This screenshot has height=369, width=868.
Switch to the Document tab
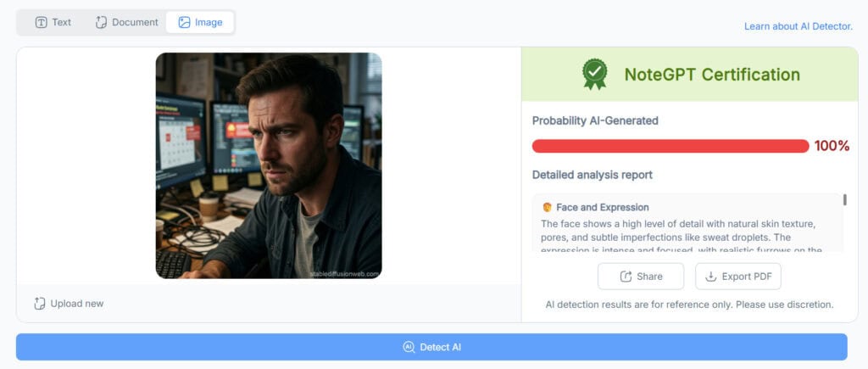[126, 22]
